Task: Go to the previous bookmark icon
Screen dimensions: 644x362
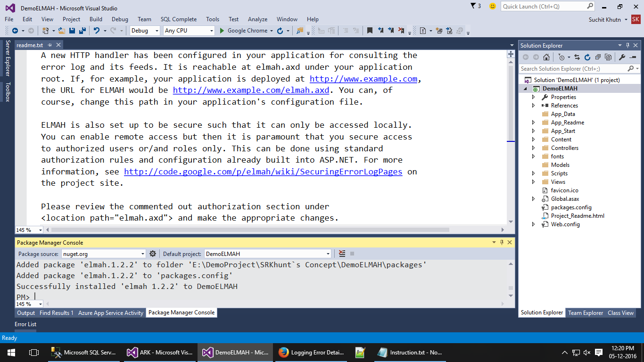Action: 380,31
